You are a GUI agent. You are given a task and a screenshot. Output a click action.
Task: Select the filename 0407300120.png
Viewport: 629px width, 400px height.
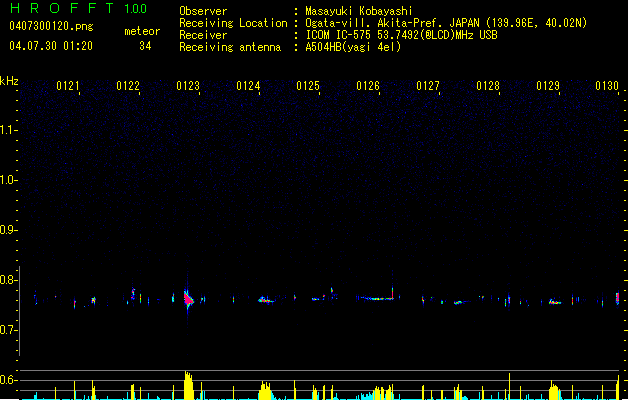click(51, 26)
